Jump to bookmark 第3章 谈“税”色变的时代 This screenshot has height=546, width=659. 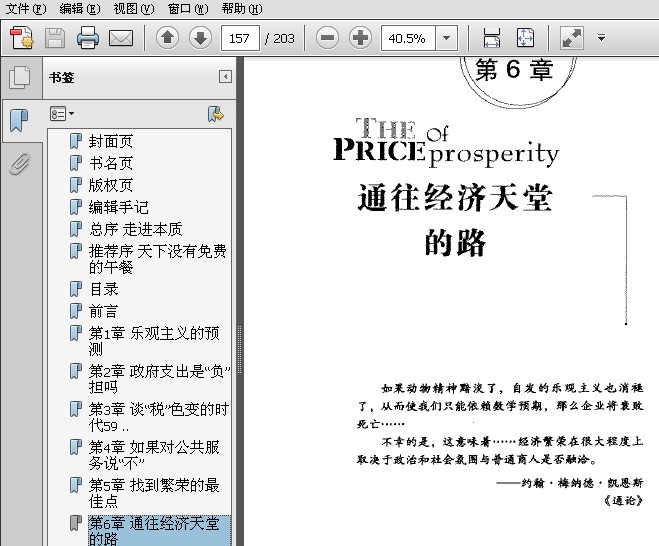pos(158,417)
